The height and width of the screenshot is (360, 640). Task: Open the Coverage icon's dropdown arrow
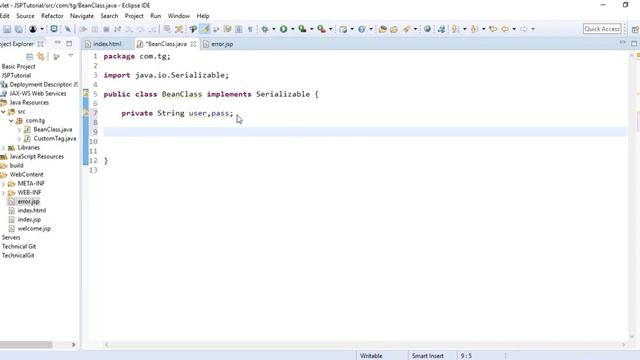point(311,29)
